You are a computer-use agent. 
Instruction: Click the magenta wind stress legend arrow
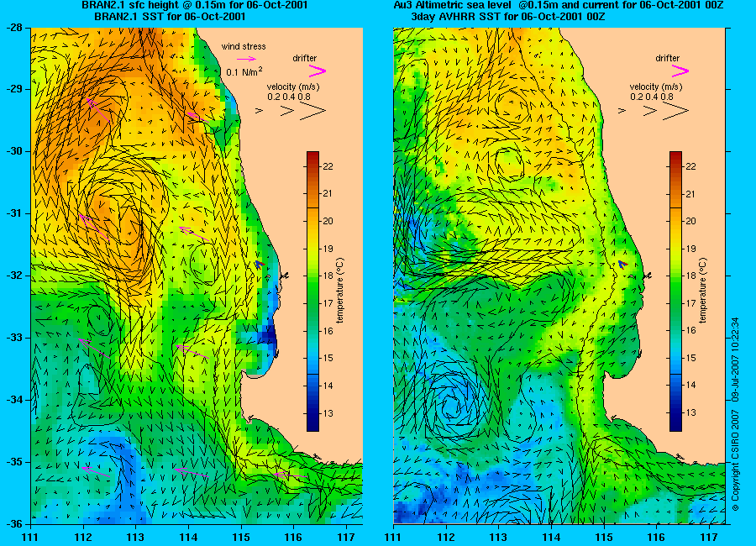(246, 59)
